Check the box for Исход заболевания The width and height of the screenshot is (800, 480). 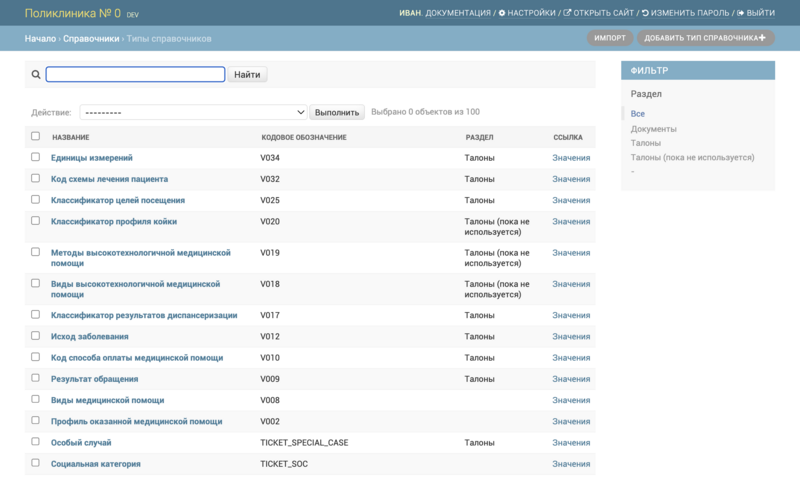coord(35,336)
